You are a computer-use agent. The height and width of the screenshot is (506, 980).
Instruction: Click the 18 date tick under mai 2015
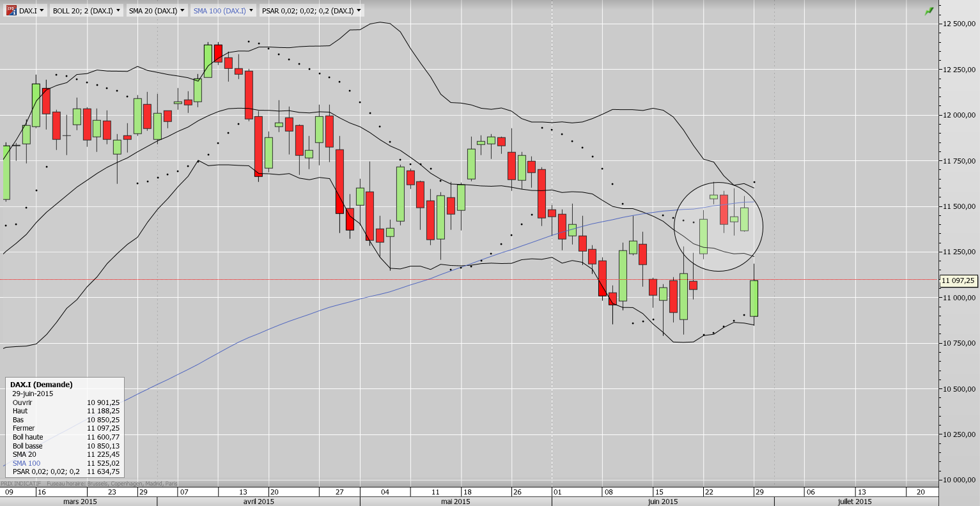coord(468,492)
